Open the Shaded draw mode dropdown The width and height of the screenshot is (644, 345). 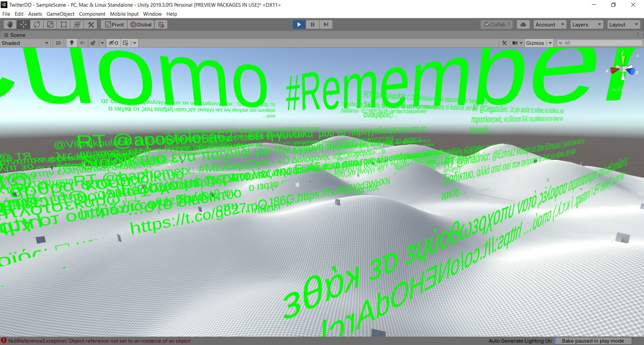coord(25,43)
